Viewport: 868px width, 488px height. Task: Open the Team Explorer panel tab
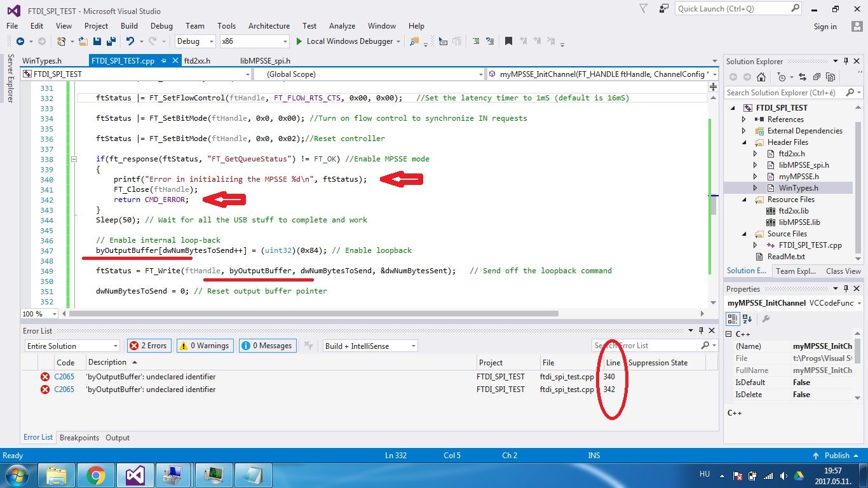click(x=796, y=271)
